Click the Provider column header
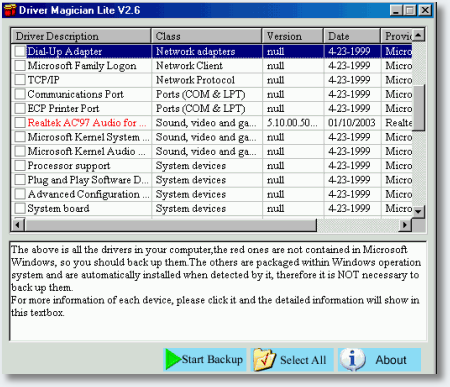 click(x=396, y=36)
